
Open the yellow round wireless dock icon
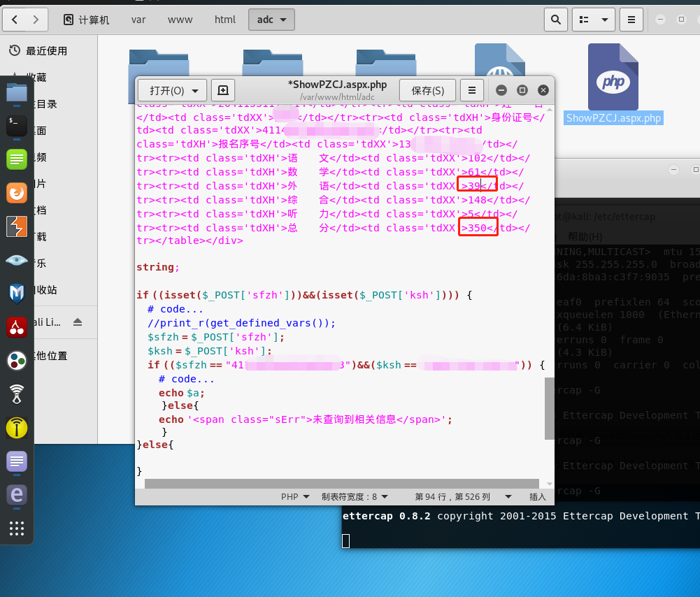click(x=17, y=427)
